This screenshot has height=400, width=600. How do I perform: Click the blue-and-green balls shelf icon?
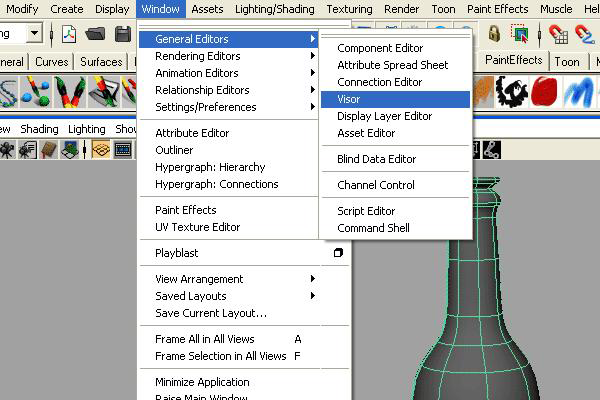tap(36, 92)
